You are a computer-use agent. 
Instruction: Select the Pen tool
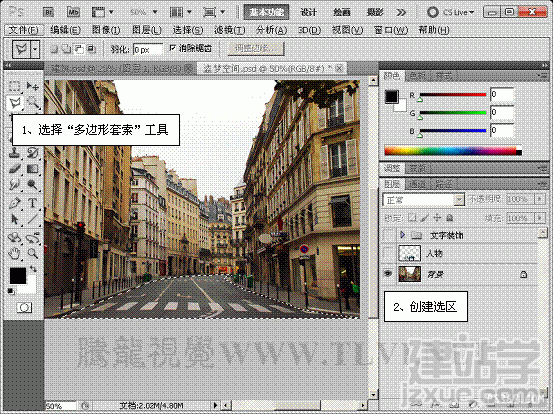click(14, 203)
